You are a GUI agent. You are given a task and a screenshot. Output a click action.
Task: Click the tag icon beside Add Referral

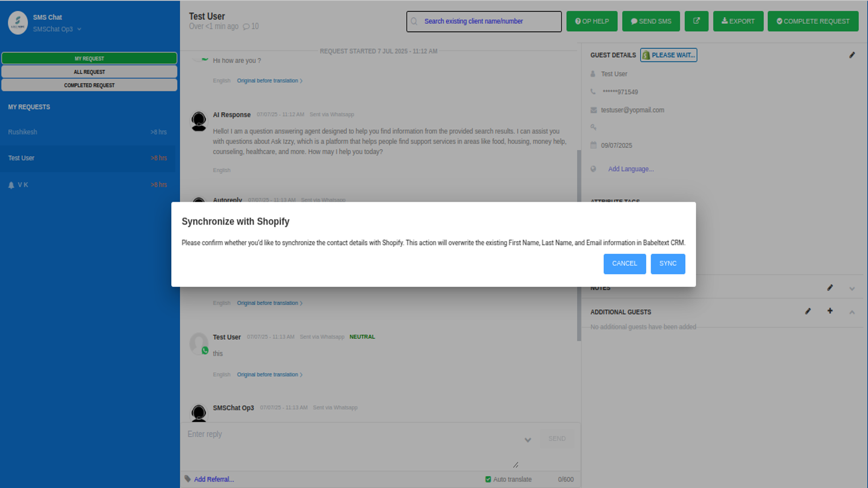click(x=188, y=479)
